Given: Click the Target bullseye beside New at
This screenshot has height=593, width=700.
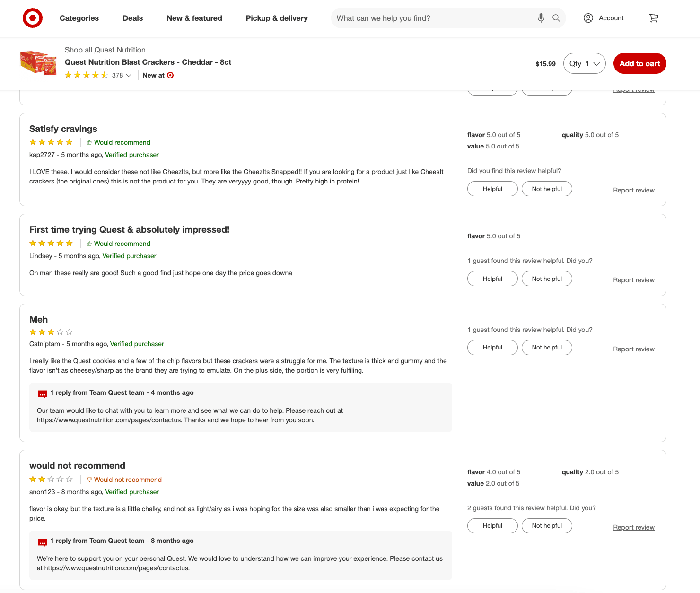Looking at the screenshot, I should click(170, 75).
